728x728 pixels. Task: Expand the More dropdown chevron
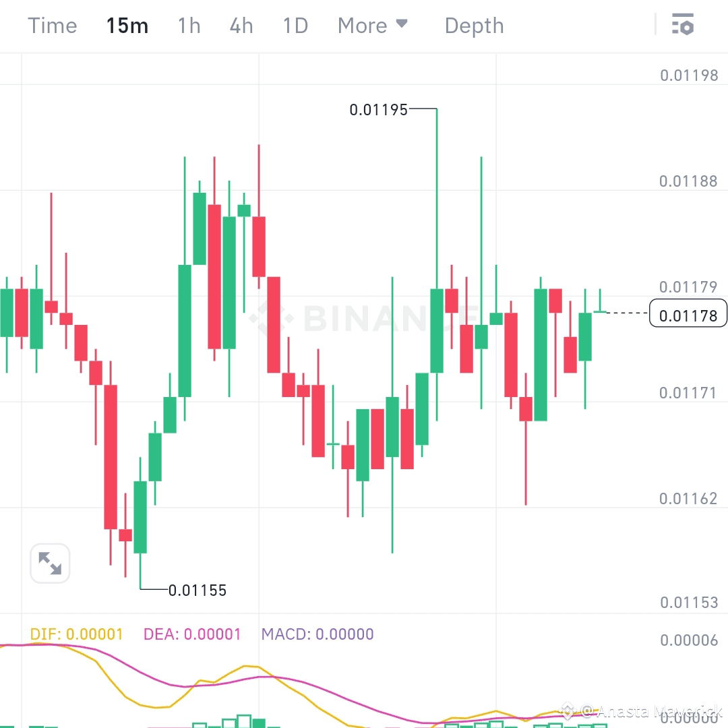[402, 25]
